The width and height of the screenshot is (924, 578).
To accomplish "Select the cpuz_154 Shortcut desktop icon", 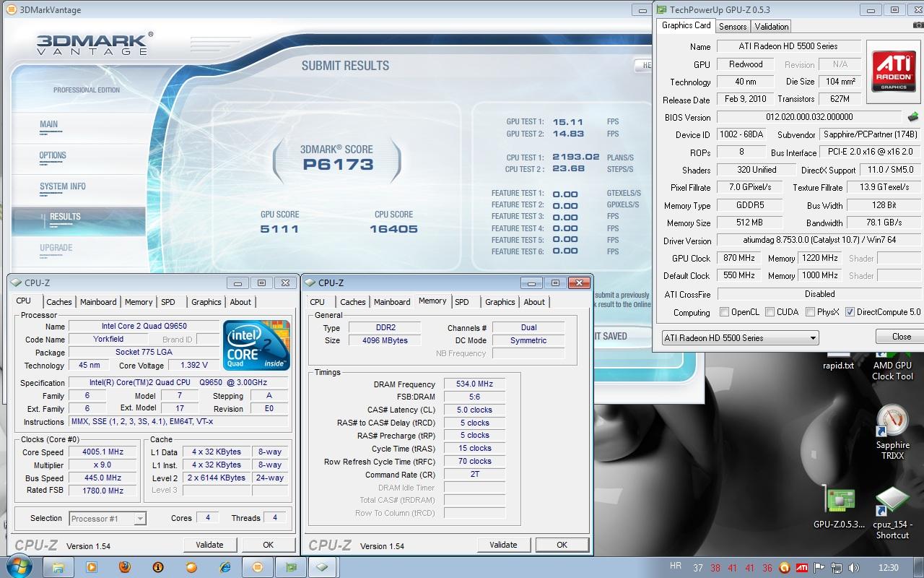I will 892,513.
